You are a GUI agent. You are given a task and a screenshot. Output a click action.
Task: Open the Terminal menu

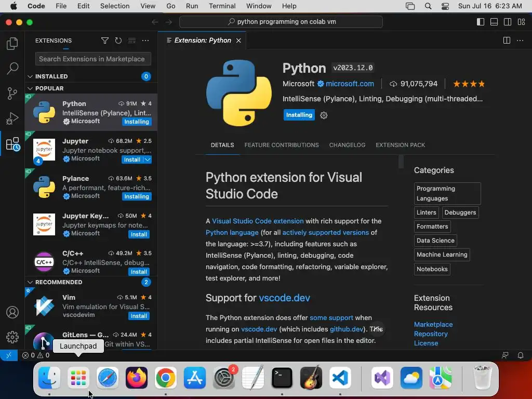click(222, 6)
